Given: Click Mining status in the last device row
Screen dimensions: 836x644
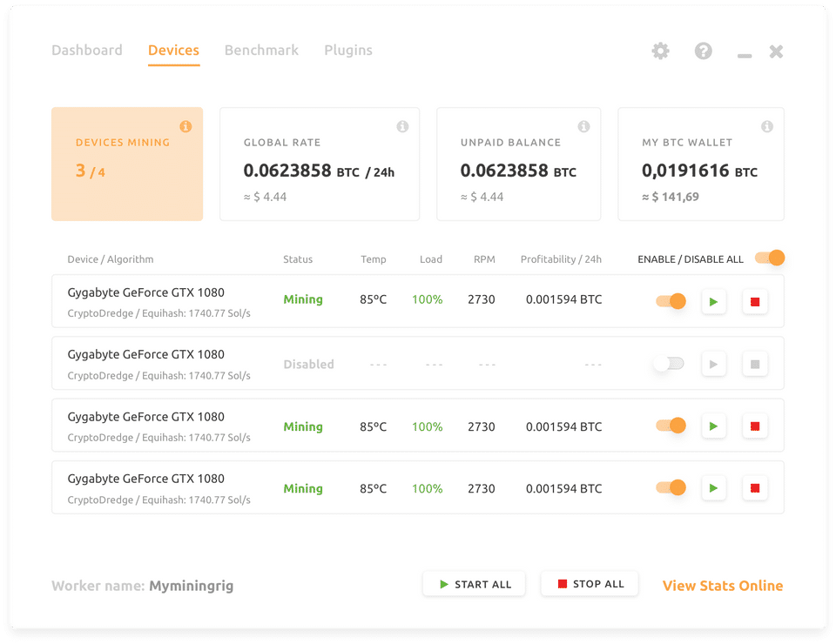Looking at the screenshot, I should click(x=303, y=489).
